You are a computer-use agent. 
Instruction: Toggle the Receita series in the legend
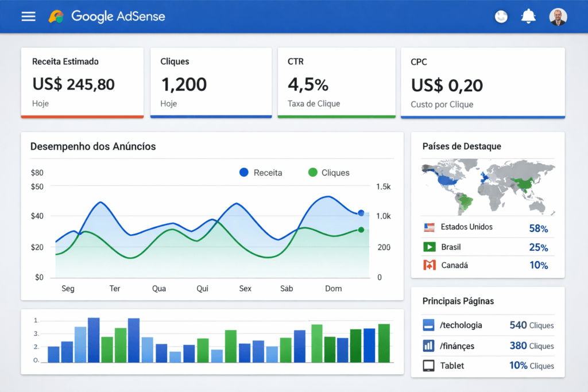point(260,172)
